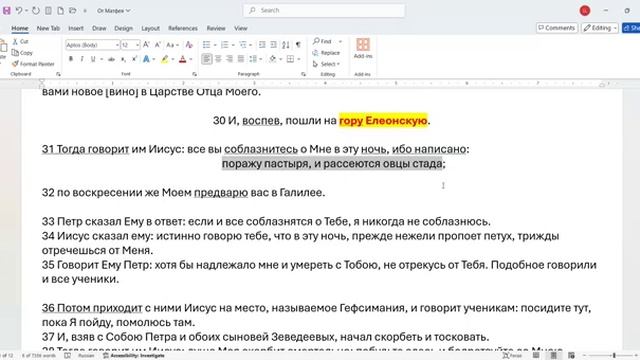
Task: Toggle underline formatting
Action: click(93, 59)
